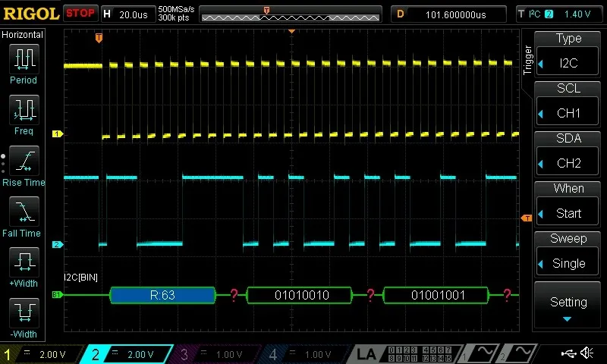Click the decoded R:63 address packet
Screen dimensions: 607x364
click(x=162, y=295)
